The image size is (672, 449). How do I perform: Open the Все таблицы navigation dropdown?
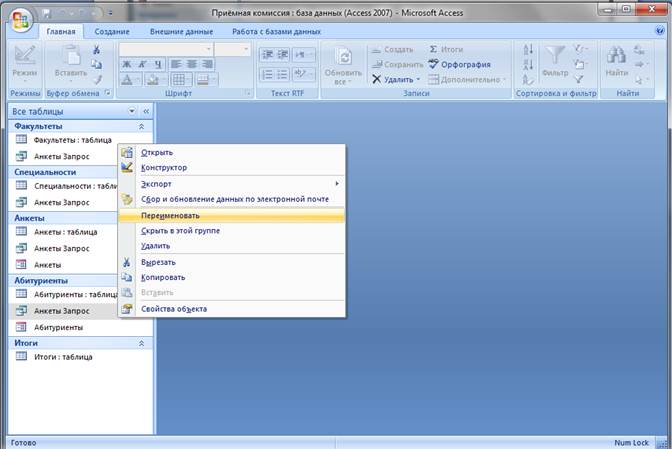tap(132, 111)
